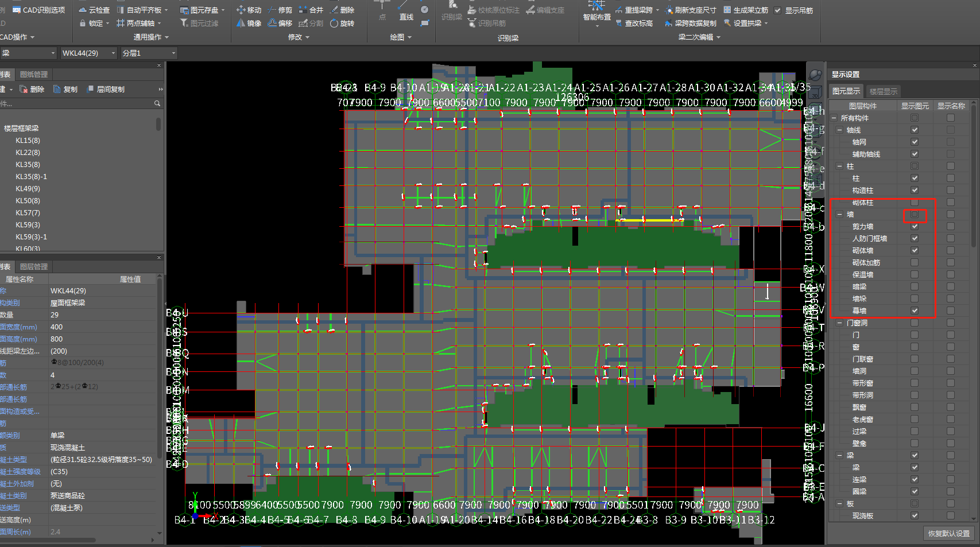Image resolution: width=980 pixels, height=547 pixels.
Task: Click 复制 copy in component list toolbar
Action: 65,89
